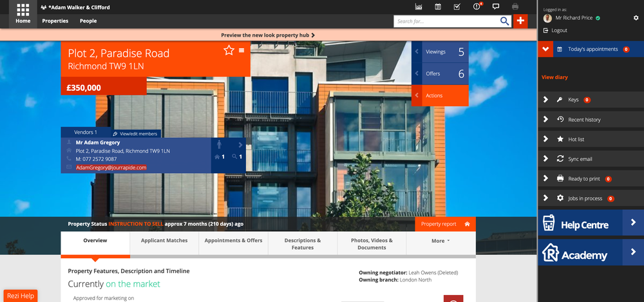Collapse the Today's appointments panel

[x=545, y=50]
